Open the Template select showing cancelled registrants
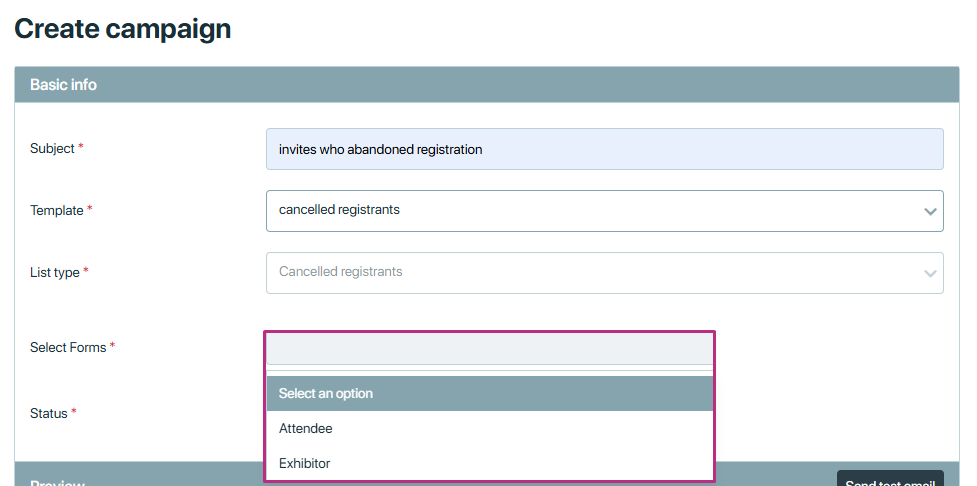 click(x=604, y=211)
